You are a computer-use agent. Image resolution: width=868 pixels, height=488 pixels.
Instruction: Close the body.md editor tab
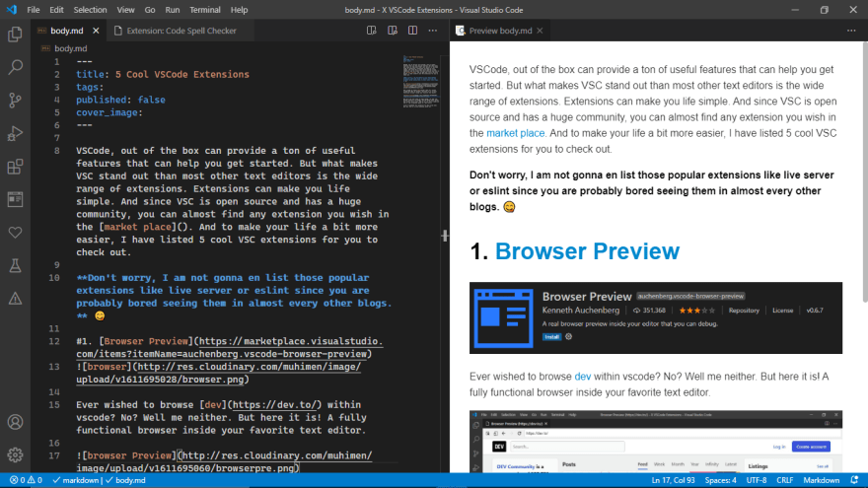pyautogui.click(x=96, y=31)
